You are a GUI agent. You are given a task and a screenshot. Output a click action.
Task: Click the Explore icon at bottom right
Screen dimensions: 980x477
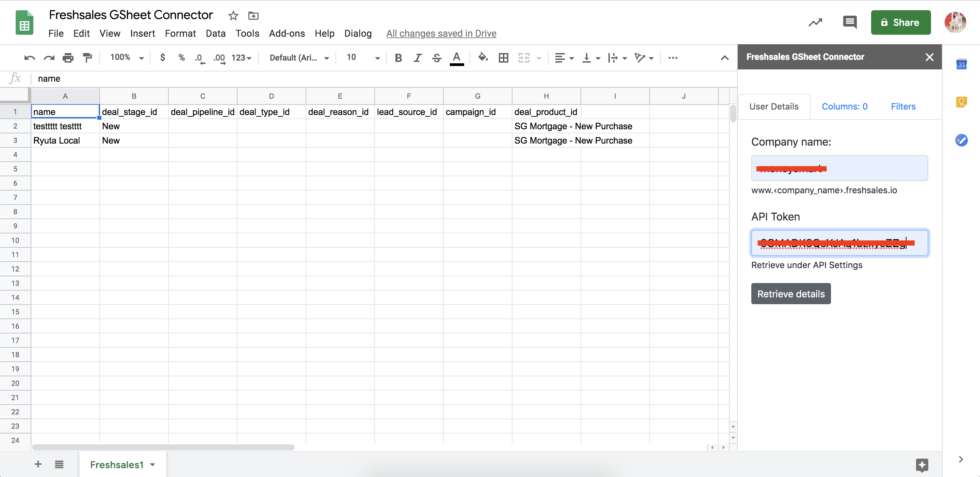click(x=922, y=465)
